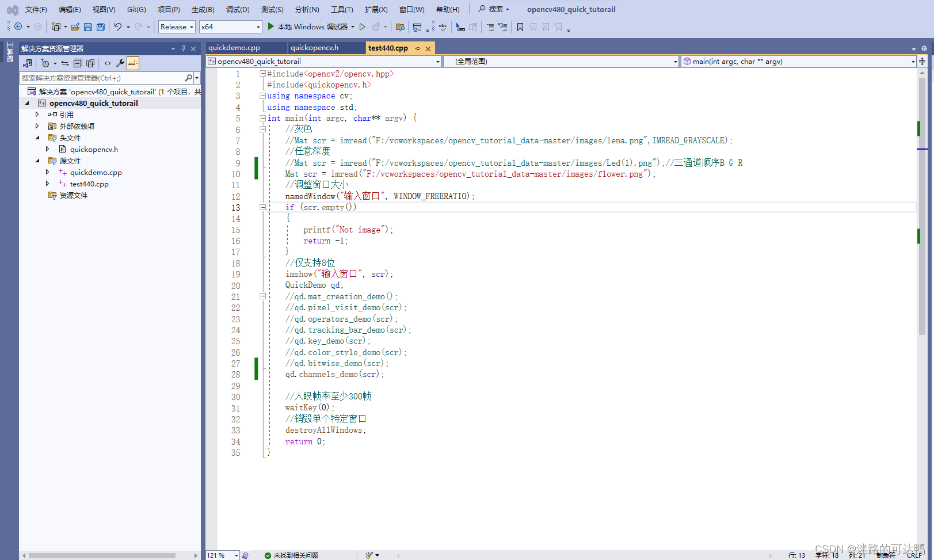
Task: Click the editor settings gear icon
Action: coord(924,48)
